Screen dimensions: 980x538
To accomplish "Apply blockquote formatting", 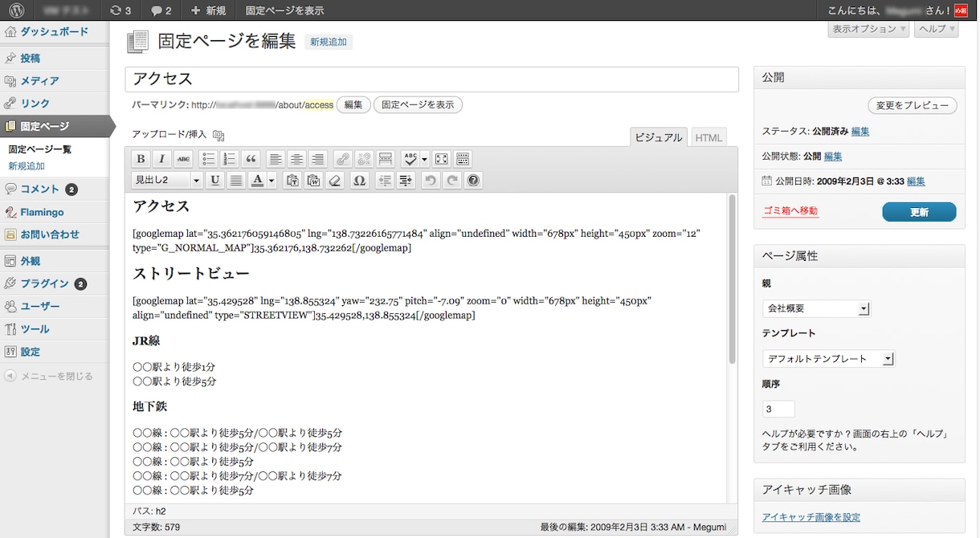I will (251, 159).
